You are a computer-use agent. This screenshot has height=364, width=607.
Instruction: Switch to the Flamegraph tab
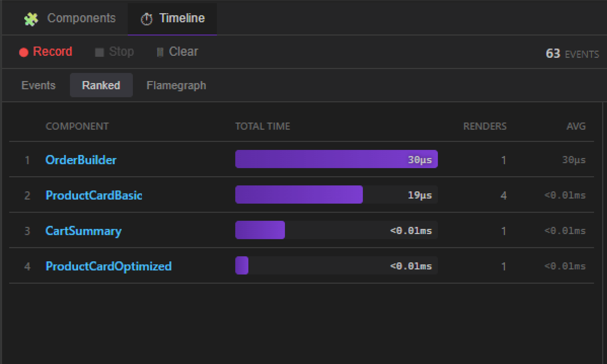tap(176, 85)
